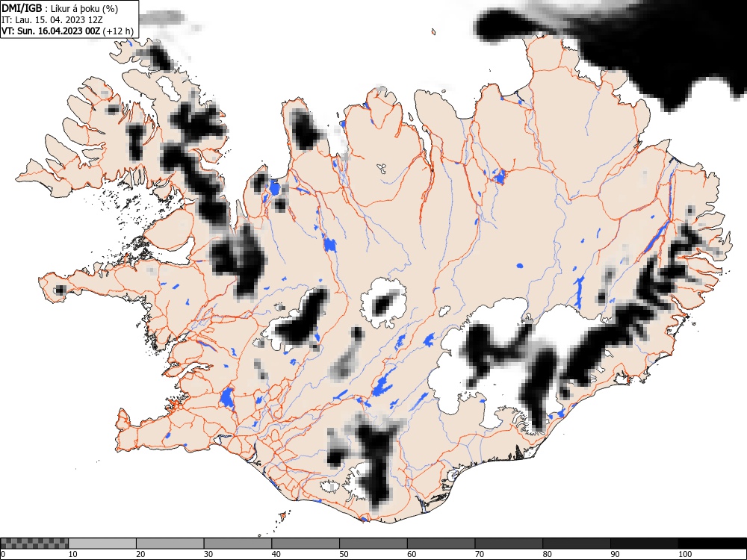Click the 'VT: Sun. 16.04.2023 00Z (+12 h)' line
Screen dimensions: 747x560
pyautogui.click(x=68, y=31)
